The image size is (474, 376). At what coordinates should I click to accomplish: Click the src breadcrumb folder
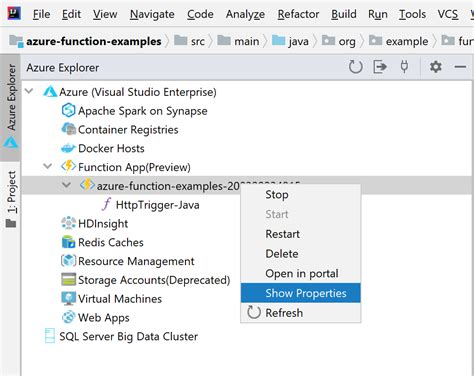pyautogui.click(x=189, y=41)
